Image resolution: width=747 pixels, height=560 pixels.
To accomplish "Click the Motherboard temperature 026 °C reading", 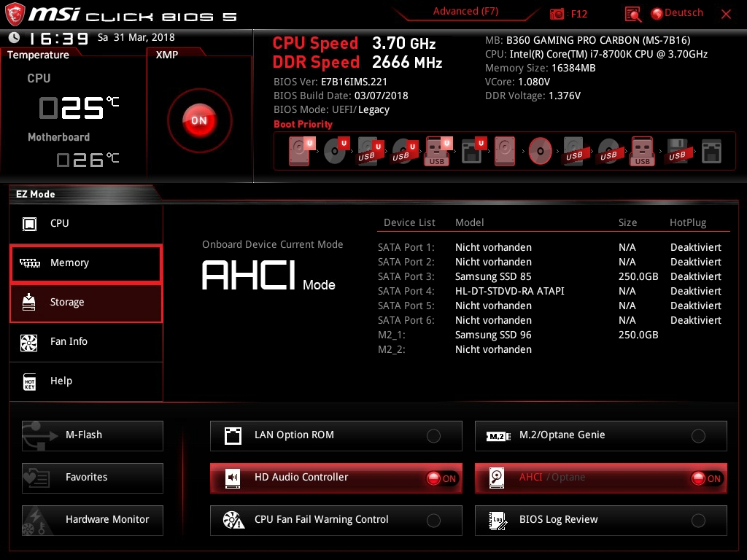I will pos(88,160).
